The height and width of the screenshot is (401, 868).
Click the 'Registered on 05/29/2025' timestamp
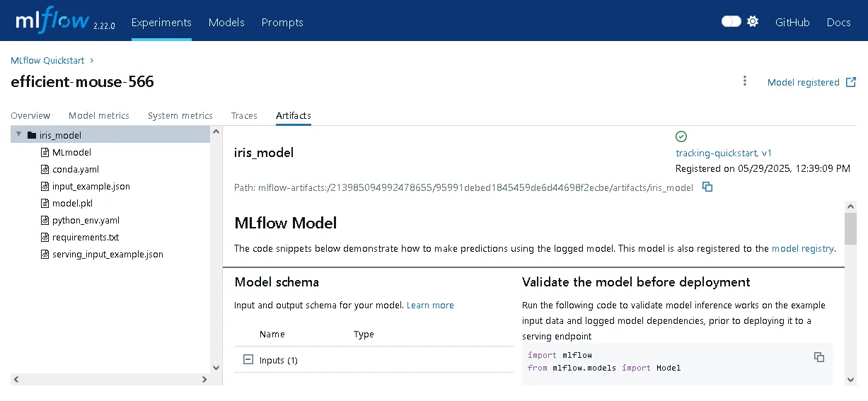[x=763, y=168]
